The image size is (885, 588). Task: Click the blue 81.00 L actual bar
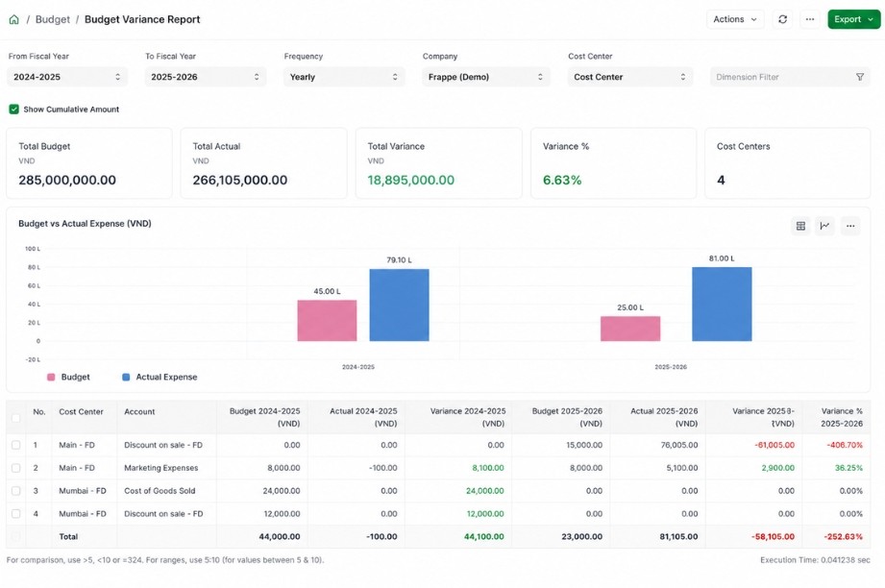722,305
